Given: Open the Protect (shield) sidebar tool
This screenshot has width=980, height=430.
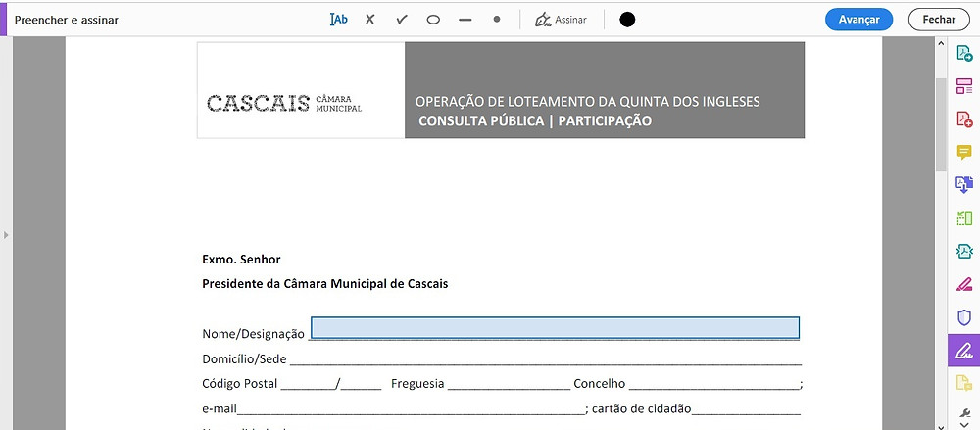Looking at the screenshot, I should click(964, 317).
